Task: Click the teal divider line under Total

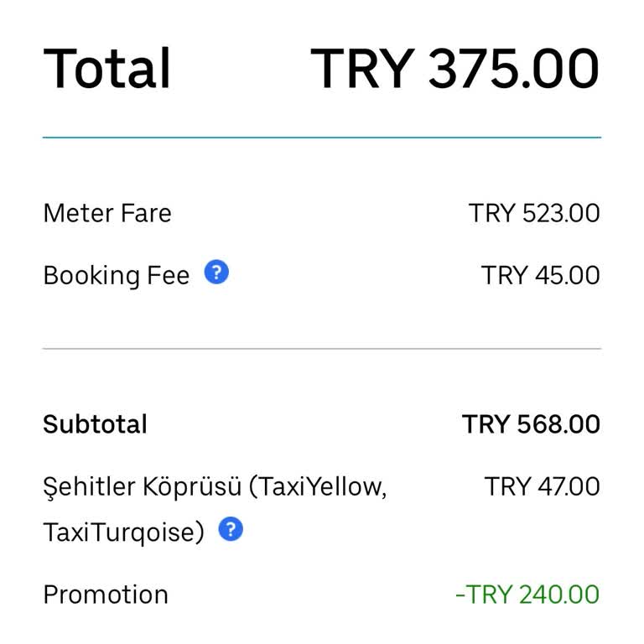Action: coord(322,137)
